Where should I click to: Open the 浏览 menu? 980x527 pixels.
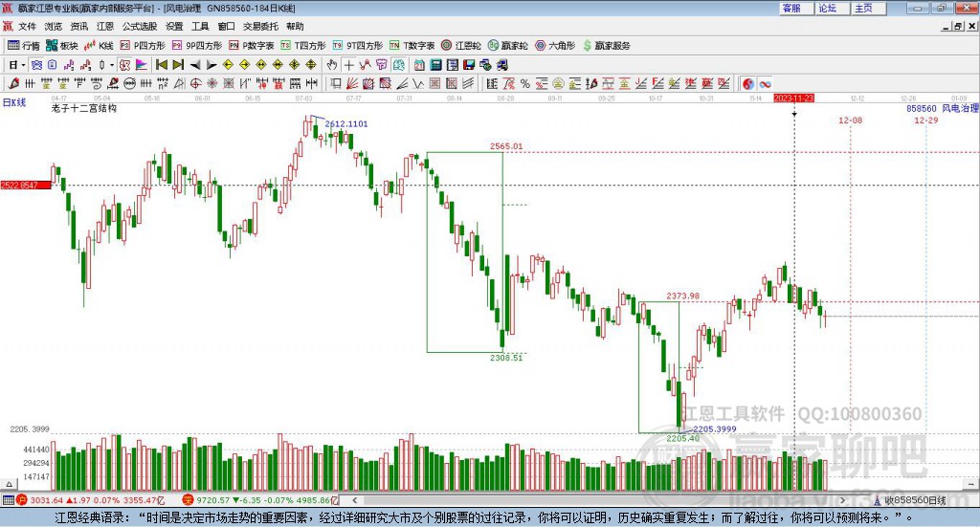tap(54, 26)
